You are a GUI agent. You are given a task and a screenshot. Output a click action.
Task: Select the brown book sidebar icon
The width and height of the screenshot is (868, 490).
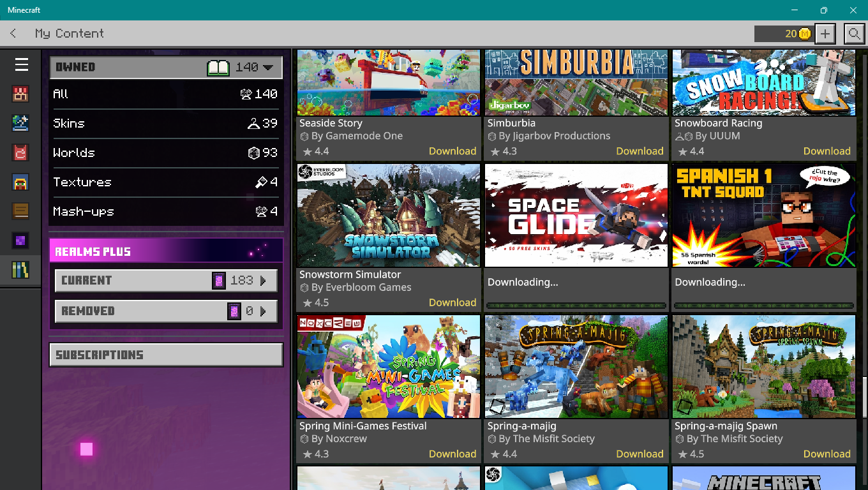[x=20, y=211]
